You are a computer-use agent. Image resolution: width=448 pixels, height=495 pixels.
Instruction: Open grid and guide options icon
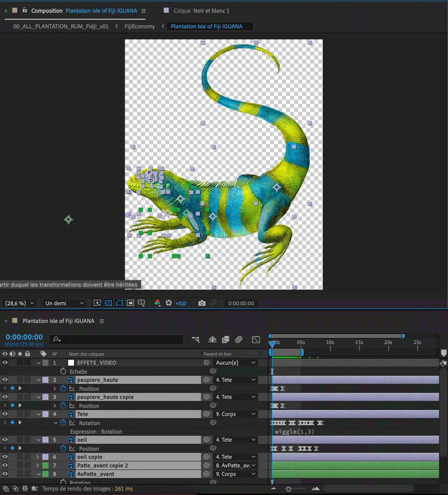141,303
